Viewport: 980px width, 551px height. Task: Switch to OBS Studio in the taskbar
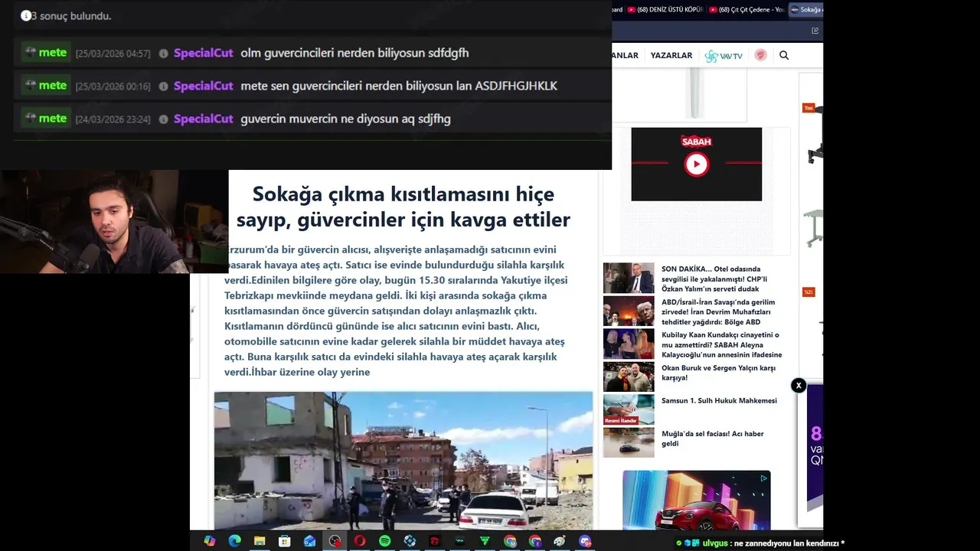(x=335, y=541)
